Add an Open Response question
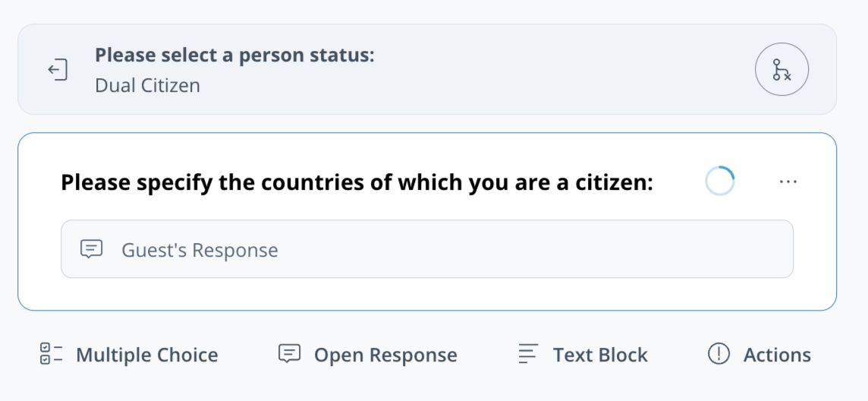This screenshot has height=401, width=868. tap(385, 355)
